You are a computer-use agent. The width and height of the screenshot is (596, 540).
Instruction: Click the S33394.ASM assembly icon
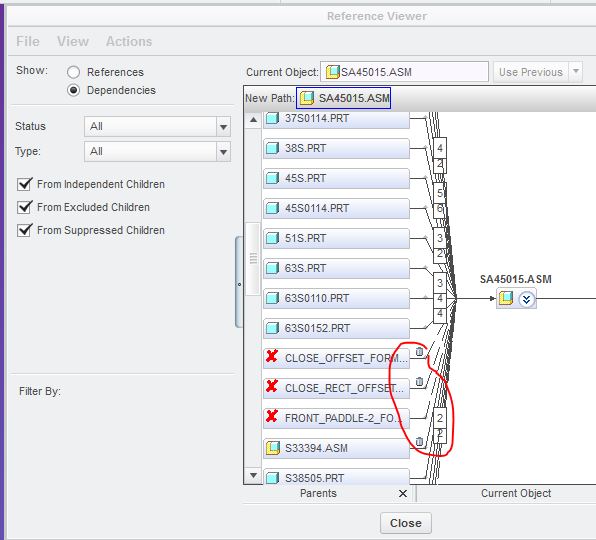click(x=273, y=448)
